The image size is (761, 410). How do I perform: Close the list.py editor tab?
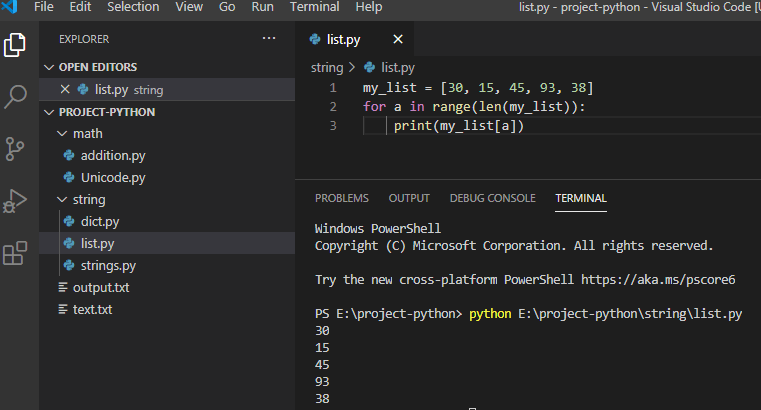coord(398,39)
